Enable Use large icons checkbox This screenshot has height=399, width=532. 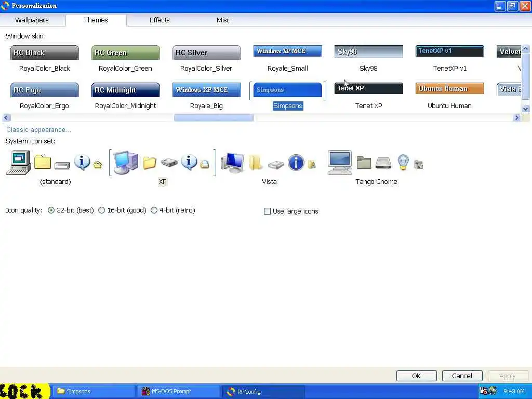click(x=268, y=211)
